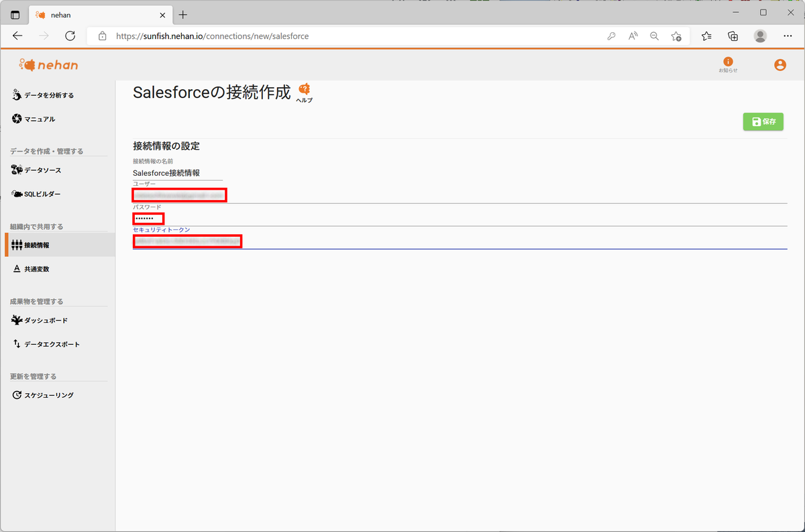Open saved passwords key icon in address bar
Viewport: 805px width, 532px height.
[611, 36]
